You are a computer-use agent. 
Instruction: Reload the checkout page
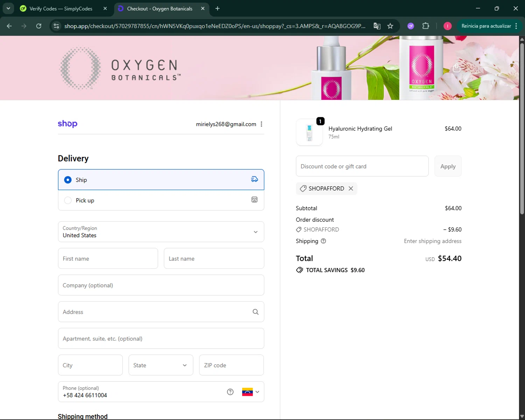pyautogui.click(x=39, y=26)
